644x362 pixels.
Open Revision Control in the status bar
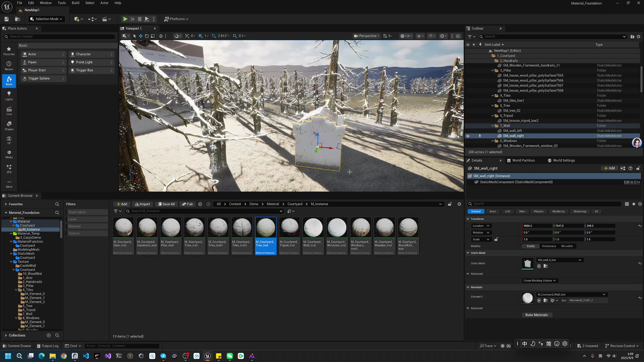coord(622,346)
